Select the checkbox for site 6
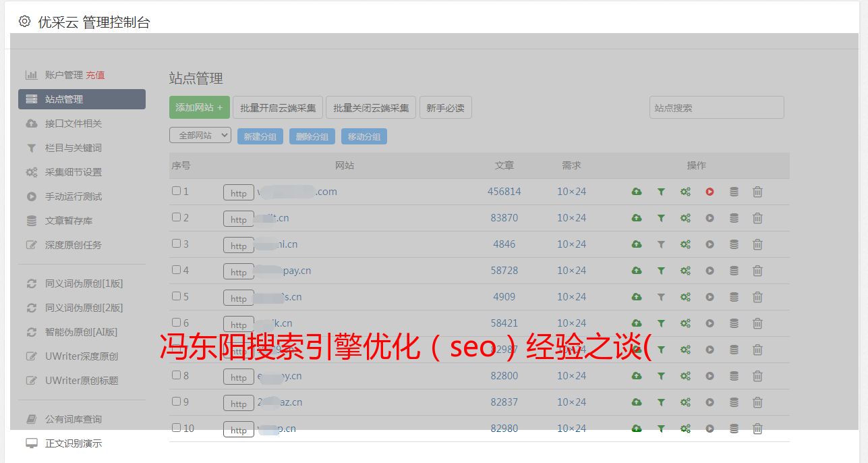Image resolution: width=868 pixels, height=463 pixels. [x=176, y=323]
